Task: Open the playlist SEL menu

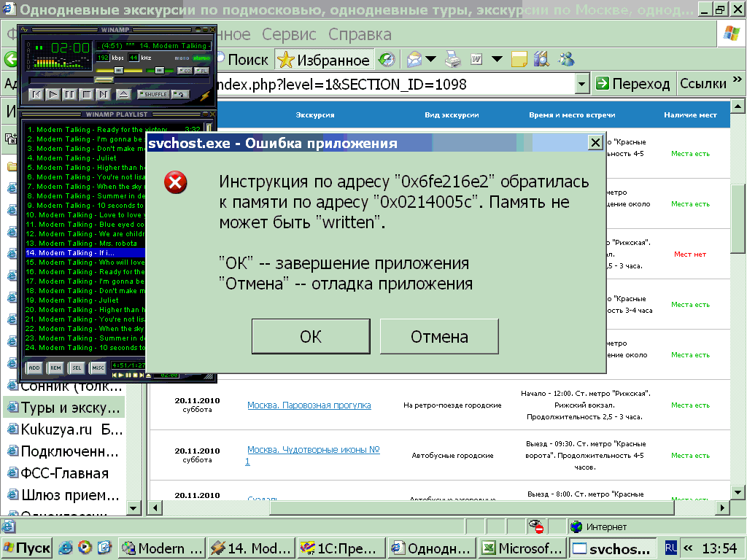Action: (x=77, y=367)
